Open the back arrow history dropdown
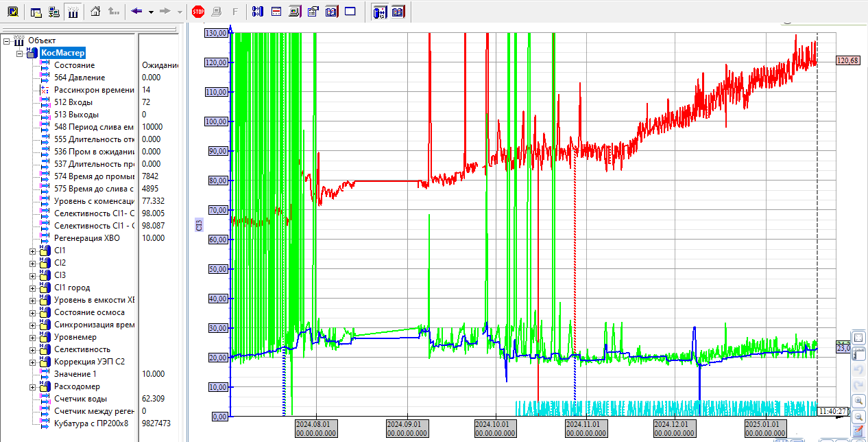 tap(151, 12)
